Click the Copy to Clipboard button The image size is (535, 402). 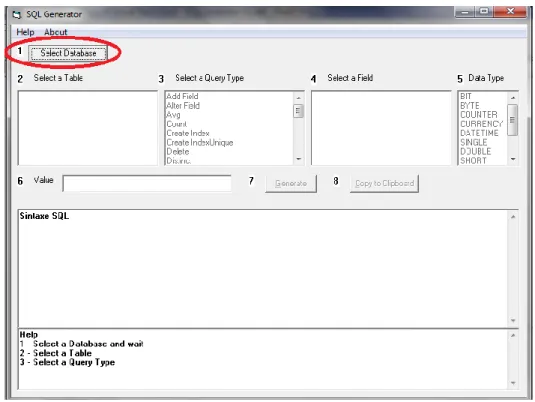tap(384, 184)
